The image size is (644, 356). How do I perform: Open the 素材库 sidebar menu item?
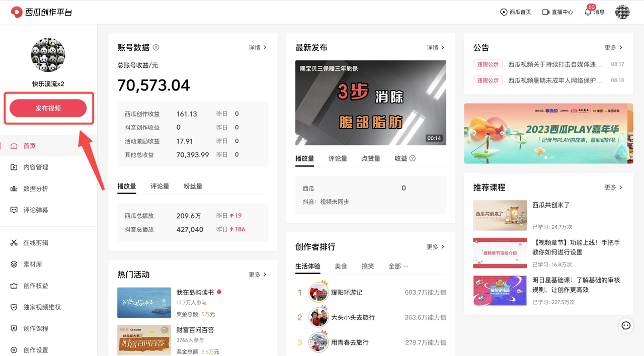tap(48, 264)
